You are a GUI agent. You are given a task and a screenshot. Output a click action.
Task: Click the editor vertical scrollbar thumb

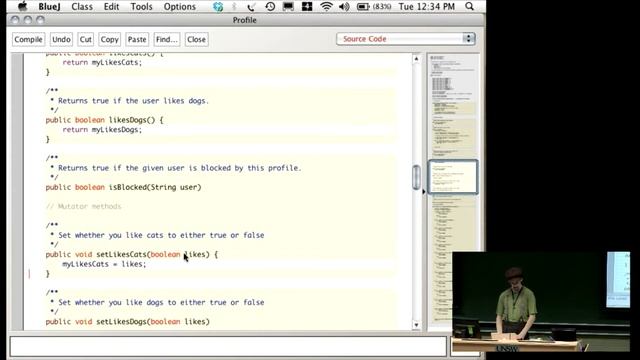416,177
